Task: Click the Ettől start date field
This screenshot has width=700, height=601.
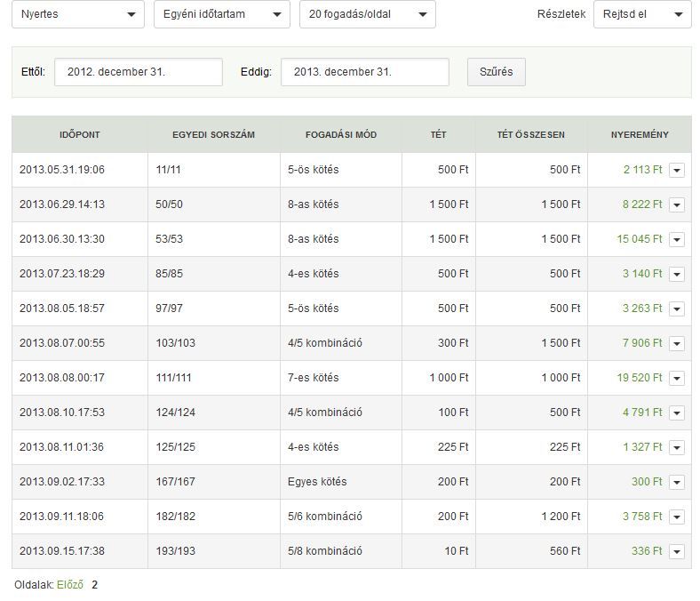Action: tap(138, 72)
